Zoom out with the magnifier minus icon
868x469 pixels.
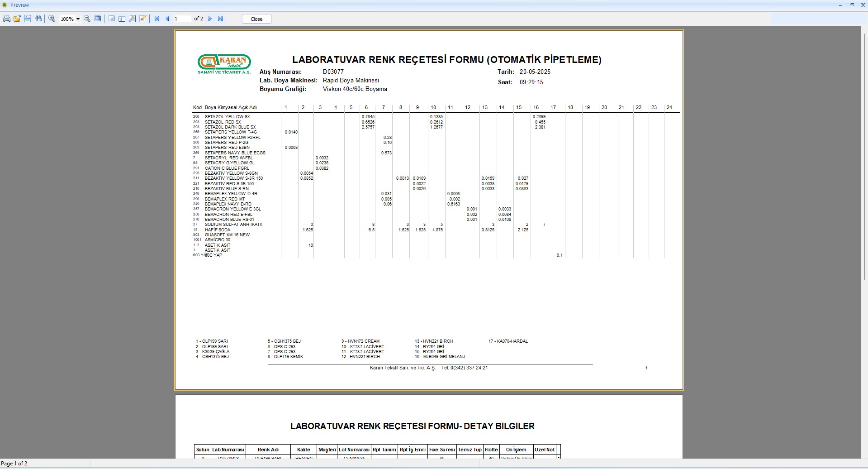[87, 19]
